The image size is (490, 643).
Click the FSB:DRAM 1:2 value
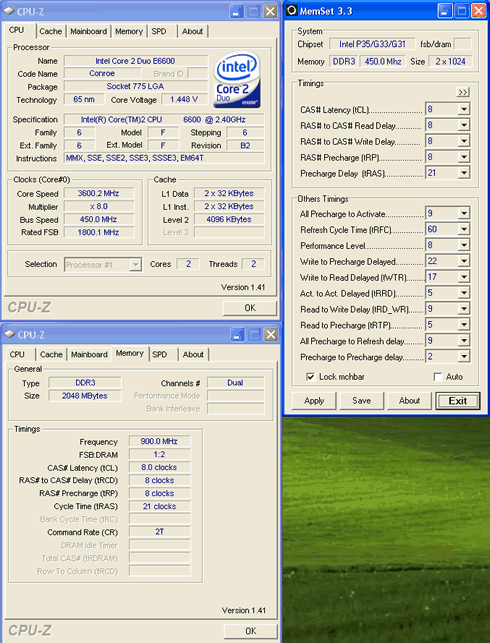click(x=160, y=455)
